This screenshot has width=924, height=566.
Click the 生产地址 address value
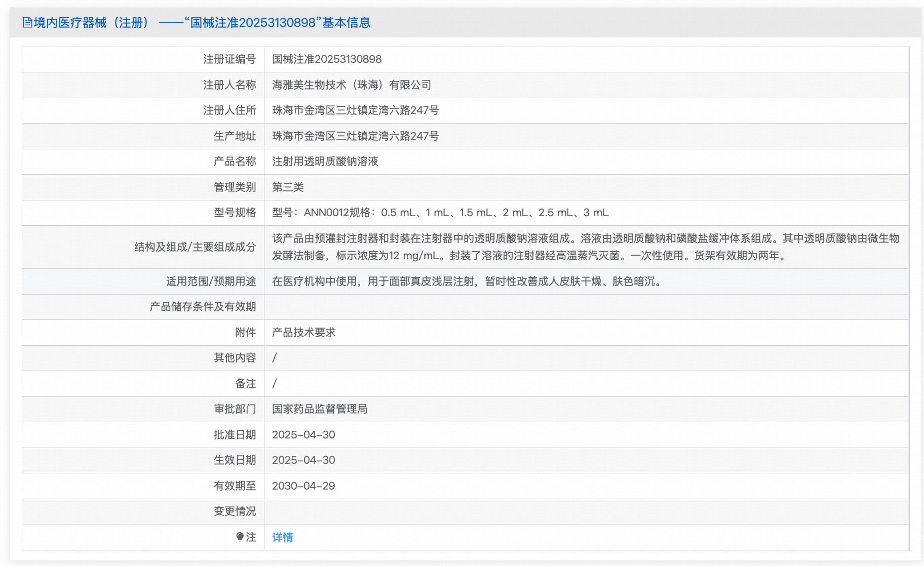tap(355, 136)
